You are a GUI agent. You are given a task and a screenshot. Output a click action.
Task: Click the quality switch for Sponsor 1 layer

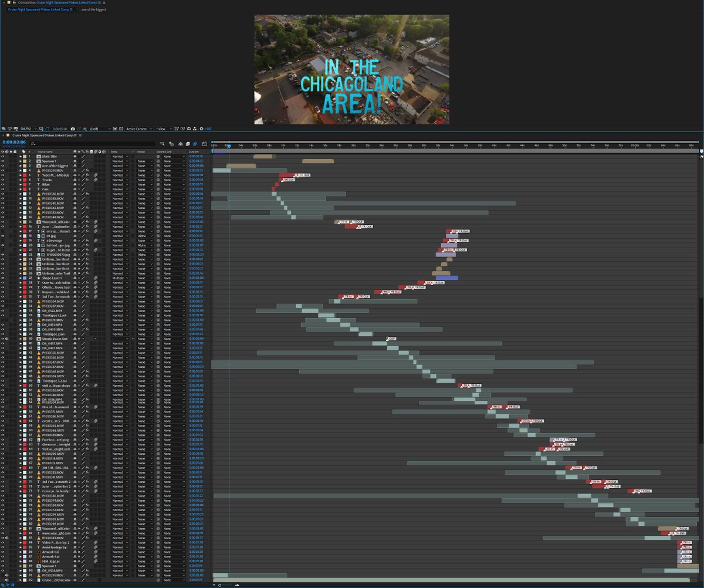83,161
